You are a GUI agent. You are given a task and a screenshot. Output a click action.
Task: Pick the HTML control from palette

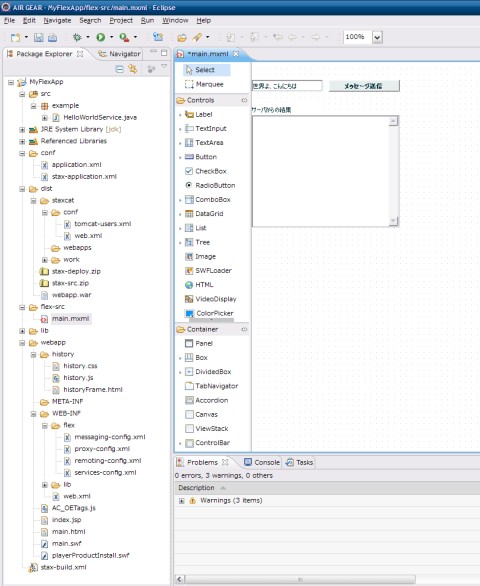199,285
